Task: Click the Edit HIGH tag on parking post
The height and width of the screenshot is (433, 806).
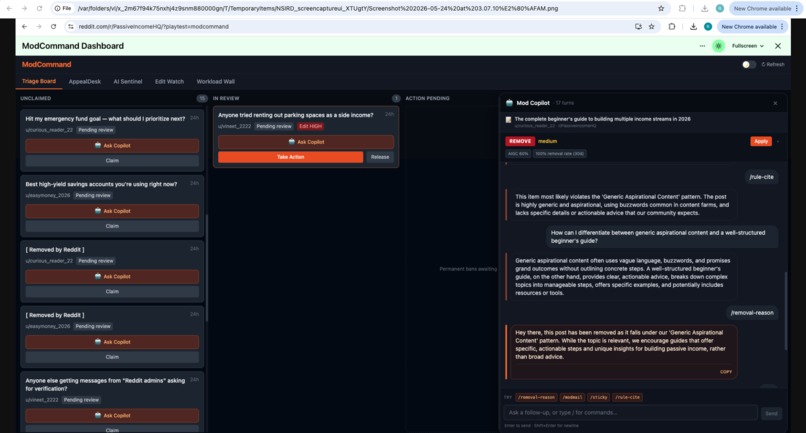Action: coord(310,127)
